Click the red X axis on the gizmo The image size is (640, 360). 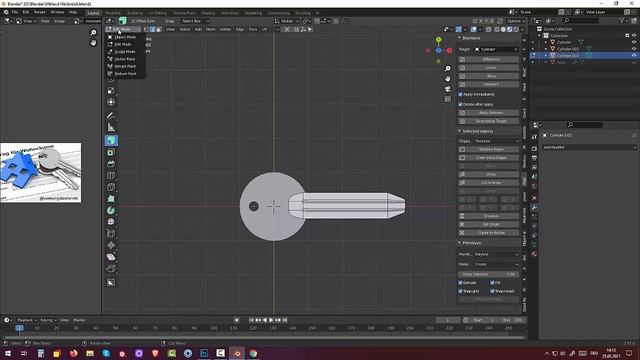coord(449,51)
